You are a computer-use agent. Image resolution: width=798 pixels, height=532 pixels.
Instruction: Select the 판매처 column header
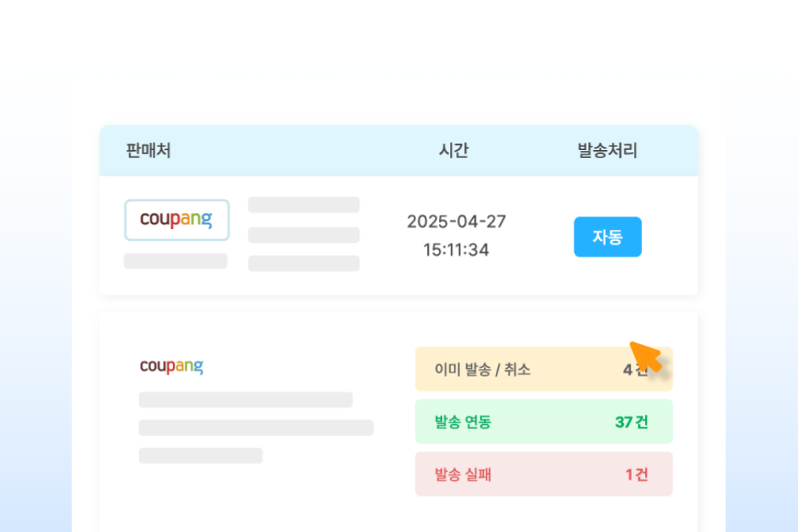coord(149,151)
